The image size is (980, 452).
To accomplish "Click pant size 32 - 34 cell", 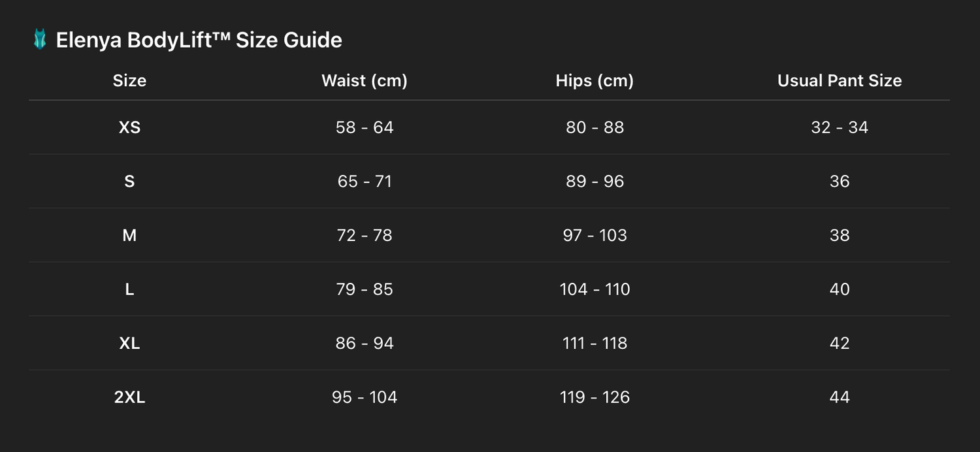I will click(x=839, y=127).
